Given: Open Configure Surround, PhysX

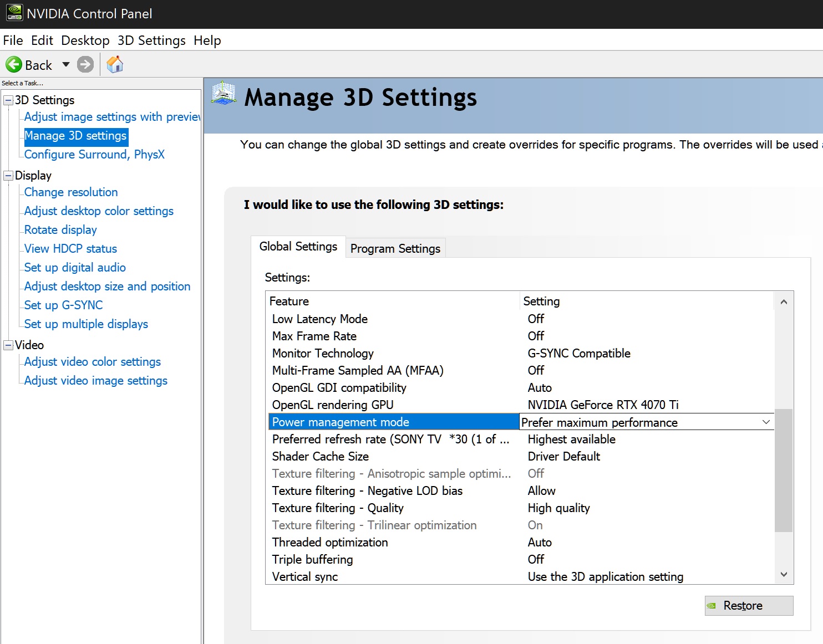Looking at the screenshot, I should pos(94,155).
